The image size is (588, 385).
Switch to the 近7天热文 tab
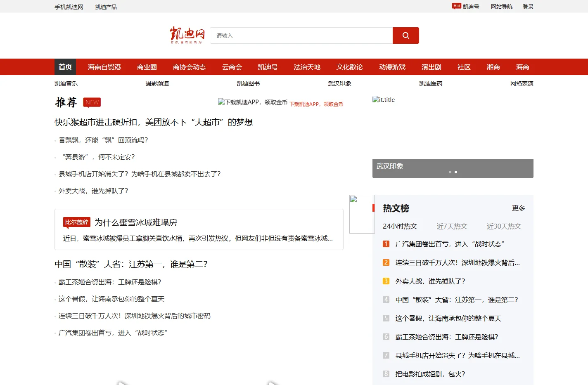coord(452,226)
